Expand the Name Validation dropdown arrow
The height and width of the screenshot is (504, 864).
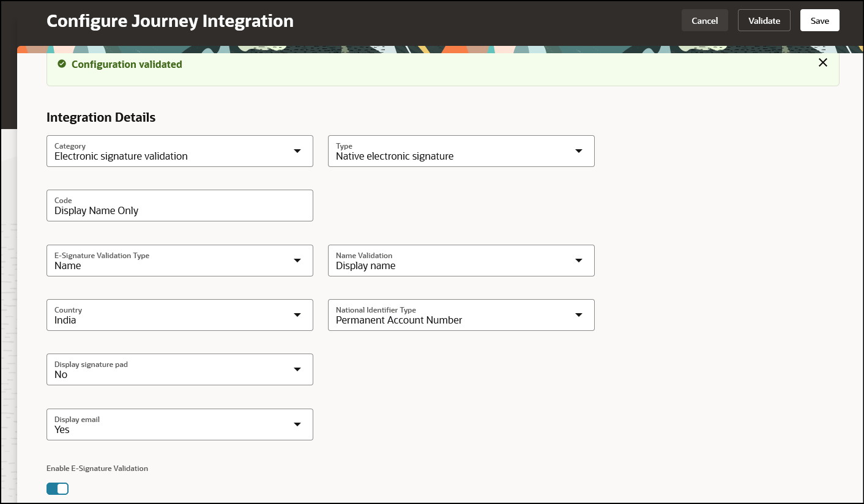(x=579, y=261)
